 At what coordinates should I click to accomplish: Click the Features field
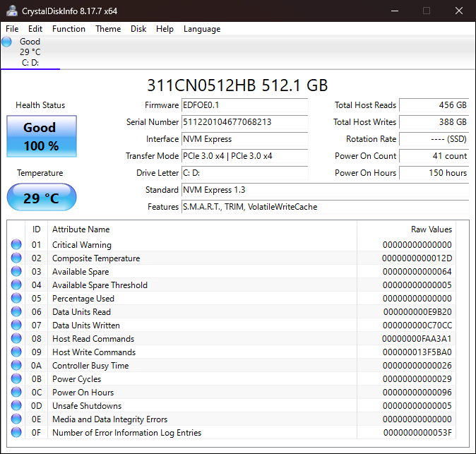(x=326, y=207)
